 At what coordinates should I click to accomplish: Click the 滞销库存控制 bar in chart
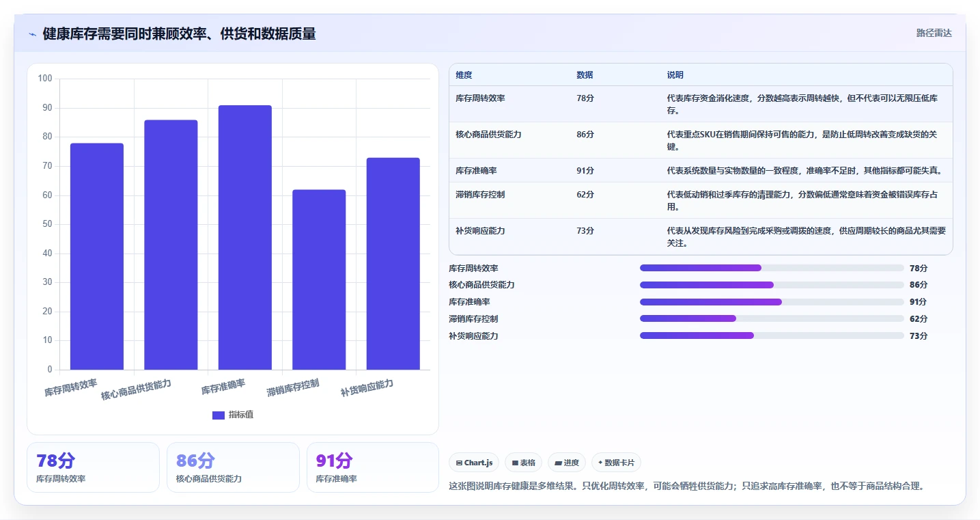click(x=319, y=279)
